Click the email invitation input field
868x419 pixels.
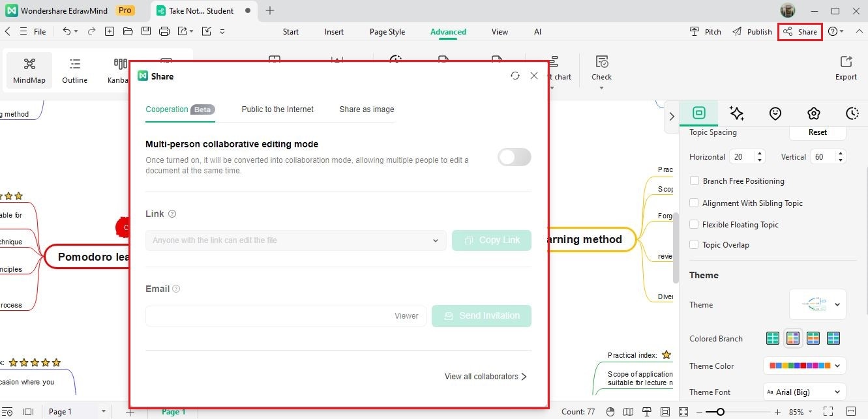[286, 316]
